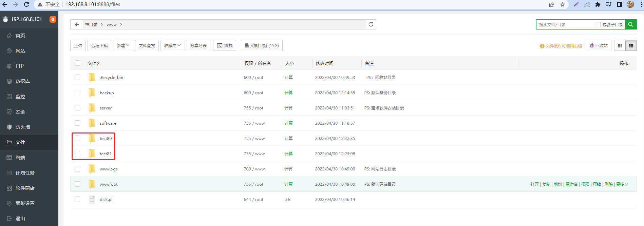The height and width of the screenshot is (226, 644).
Task: Click the 上传 button
Action: [78, 45]
